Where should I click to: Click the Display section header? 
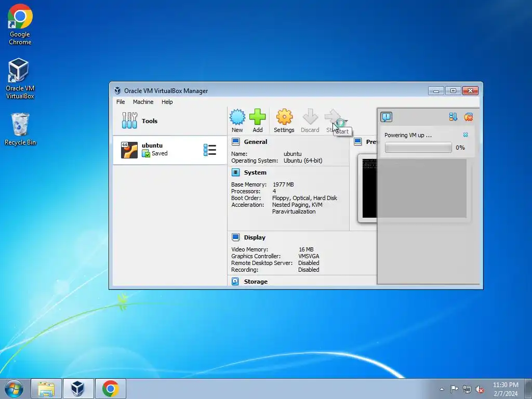(x=255, y=237)
